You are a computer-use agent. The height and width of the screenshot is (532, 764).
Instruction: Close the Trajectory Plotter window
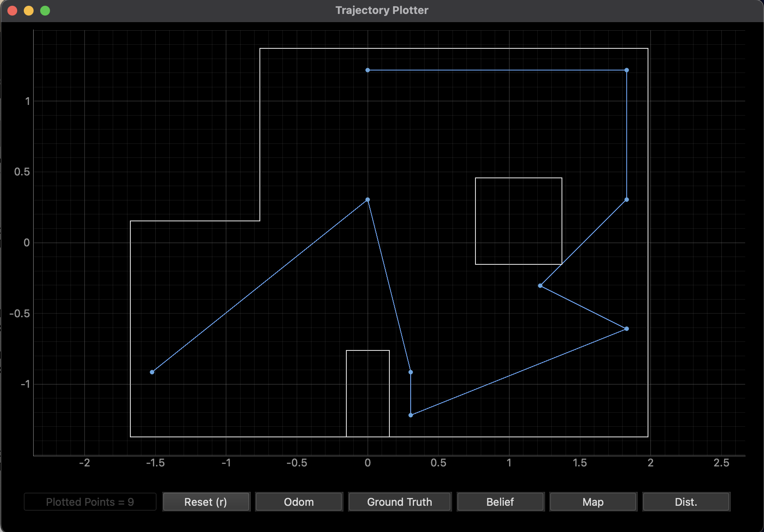pos(12,11)
